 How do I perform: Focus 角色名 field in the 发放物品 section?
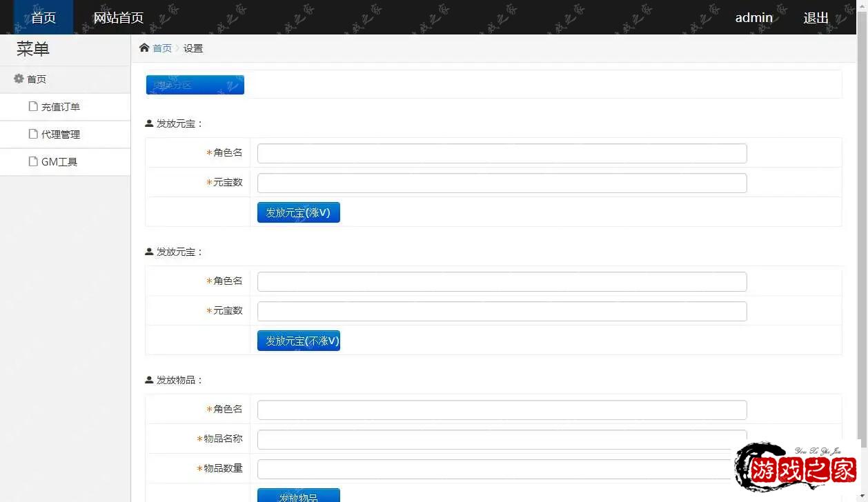pyautogui.click(x=502, y=410)
